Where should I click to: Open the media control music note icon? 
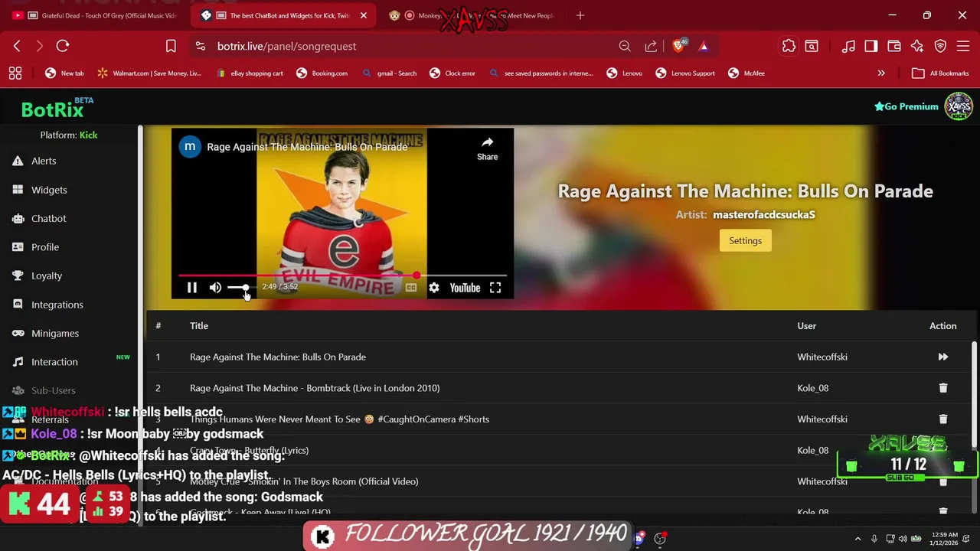tap(848, 46)
